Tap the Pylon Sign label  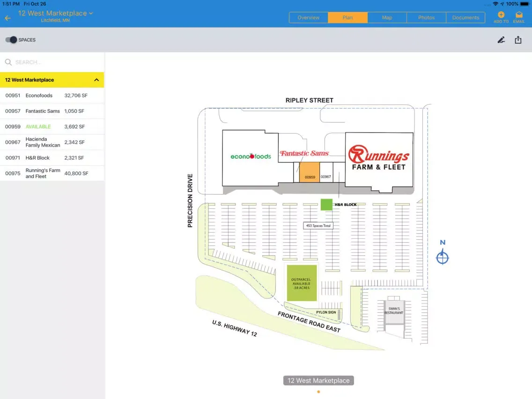(326, 312)
